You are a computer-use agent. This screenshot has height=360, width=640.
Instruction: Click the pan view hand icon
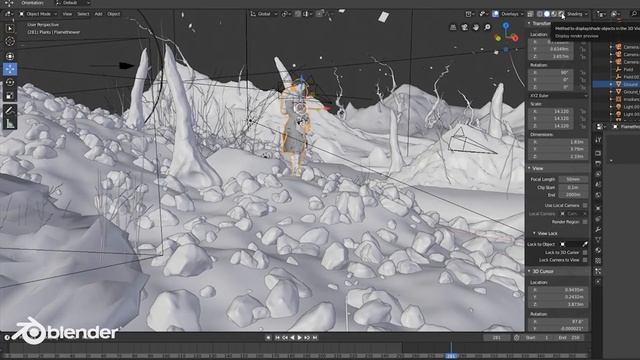point(476,27)
